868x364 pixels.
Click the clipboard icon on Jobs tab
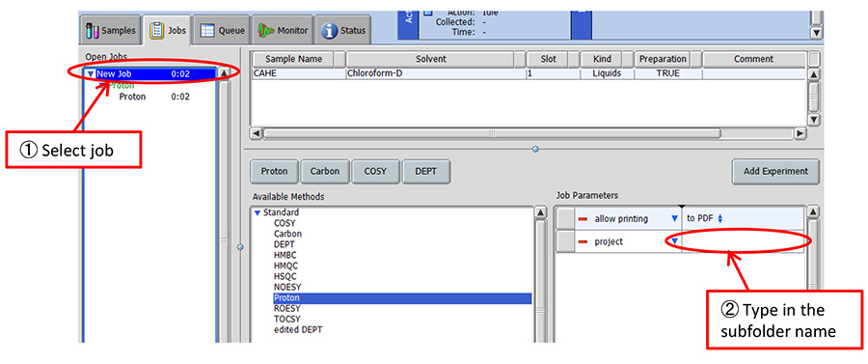point(156,31)
